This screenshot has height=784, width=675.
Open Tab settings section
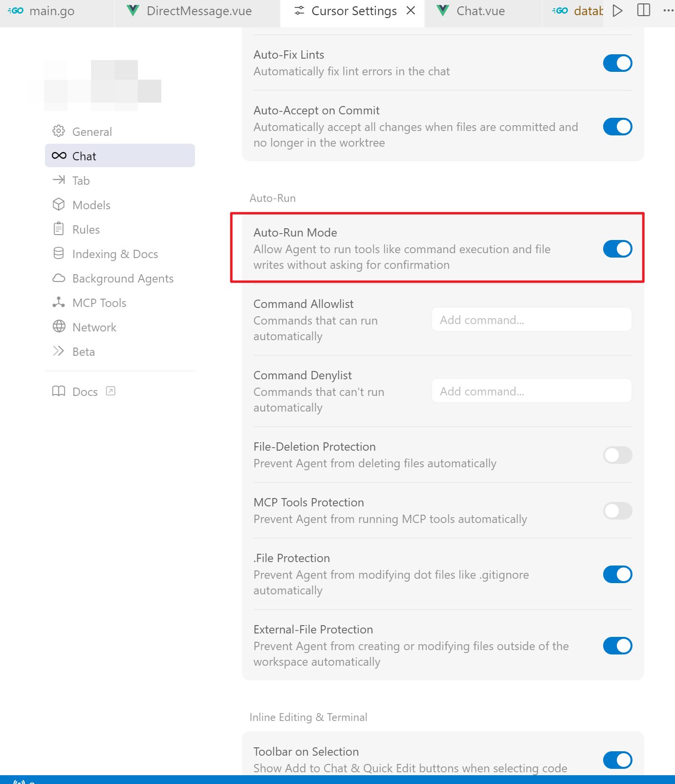click(120, 180)
